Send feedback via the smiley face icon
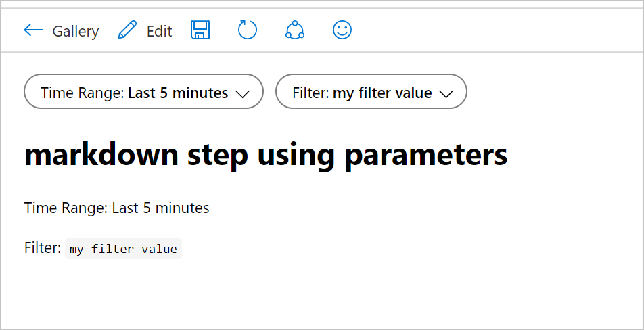This screenshot has width=644, height=330. click(x=342, y=30)
